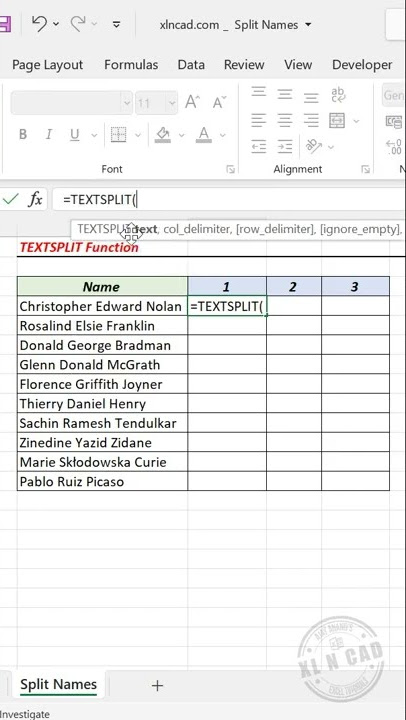The height and width of the screenshot is (720, 406).
Task: Open the Formulas tab
Action: [x=131, y=65]
